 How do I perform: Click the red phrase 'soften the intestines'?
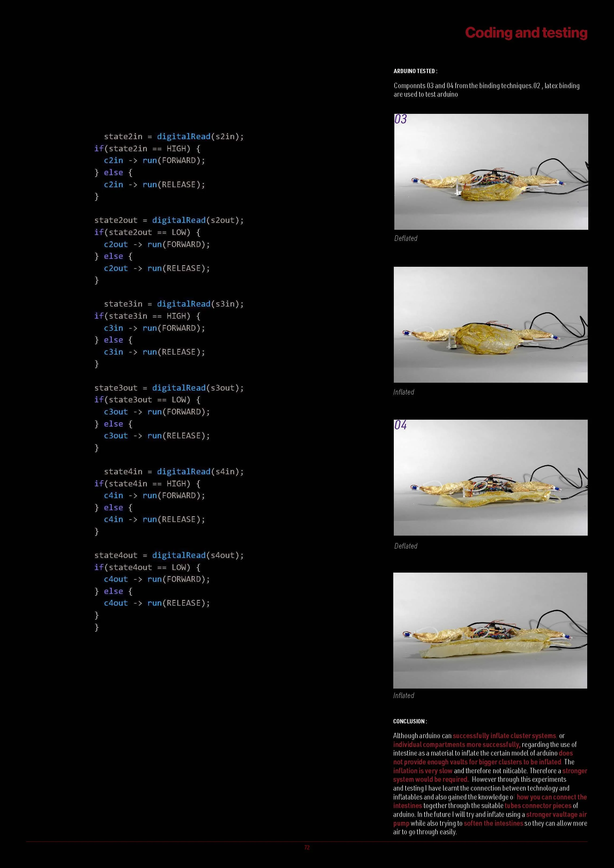pos(493,823)
